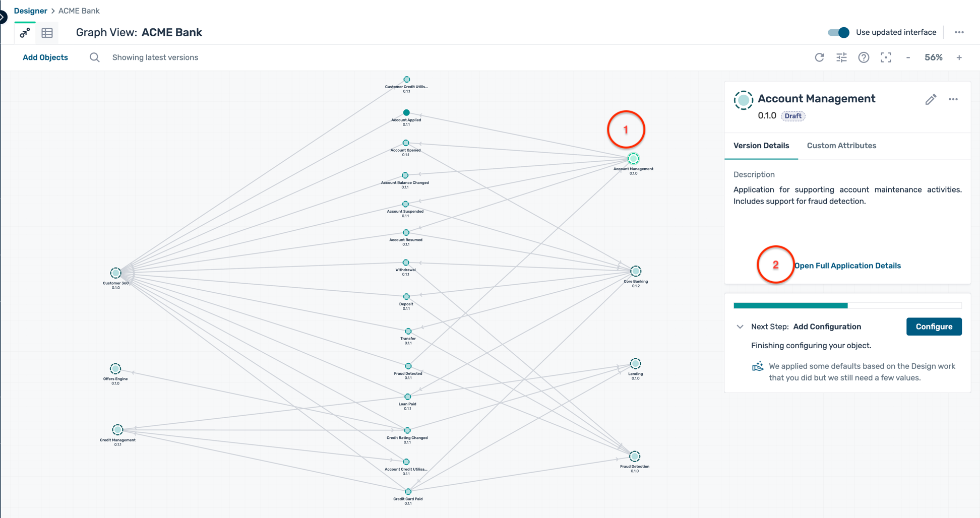Select the Version Details tab
The height and width of the screenshot is (518, 980).
click(x=761, y=146)
